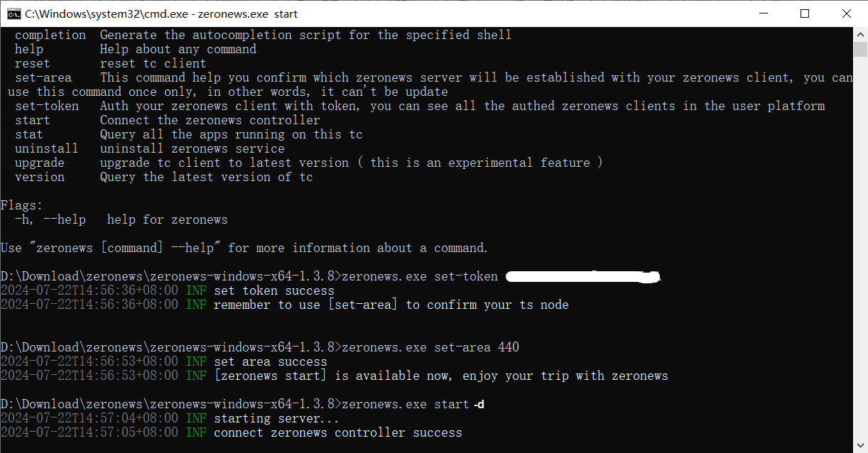Click the 'upgrade' command in help list
This screenshot has width=868, height=453.
click(39, 163)
